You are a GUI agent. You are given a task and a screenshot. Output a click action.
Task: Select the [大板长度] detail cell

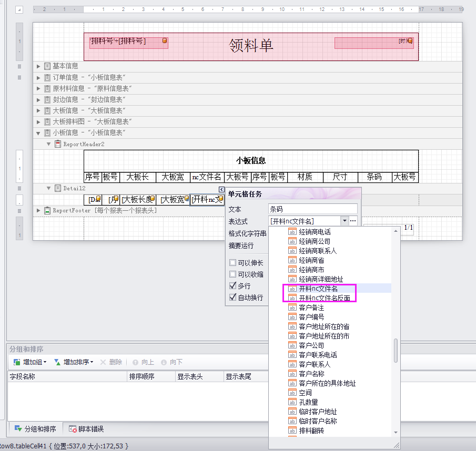point(138,199)
